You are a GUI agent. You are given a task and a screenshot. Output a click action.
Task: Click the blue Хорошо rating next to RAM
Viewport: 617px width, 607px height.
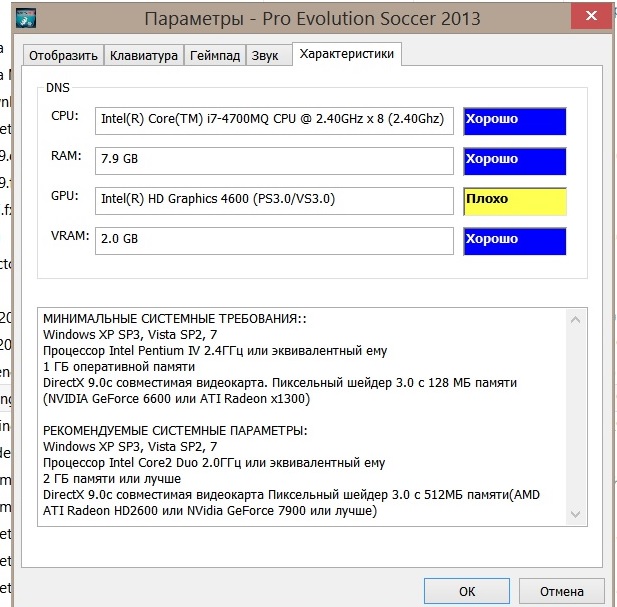(515, 161)
